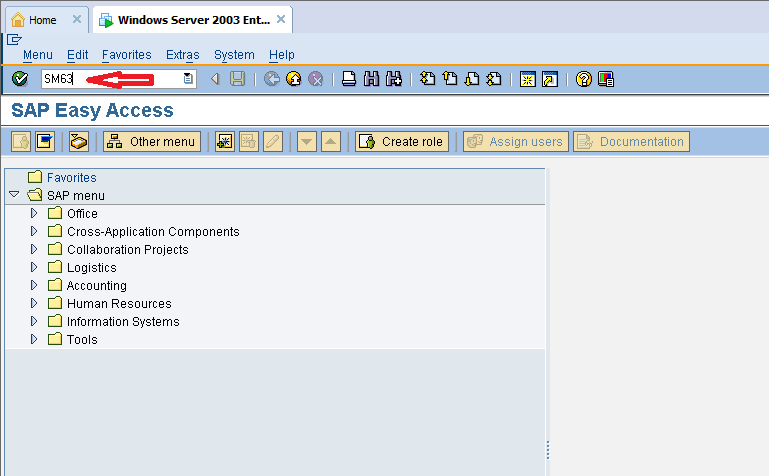
Task: Click the Customize Local Layout icon
Action: pos(606,79)
